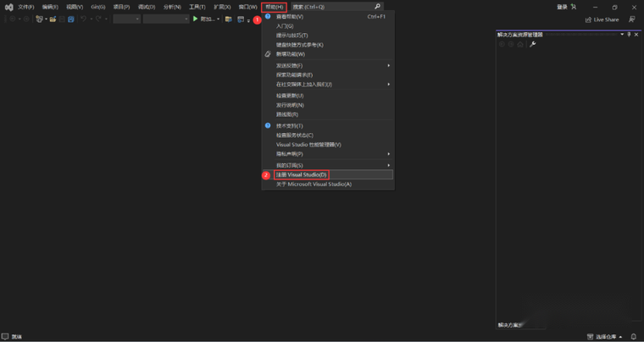The width and height of the screenshot is (644, 342).
Task: Choose 注册 Visual Studio(D) menu item
Action: (x=328, y=175)
